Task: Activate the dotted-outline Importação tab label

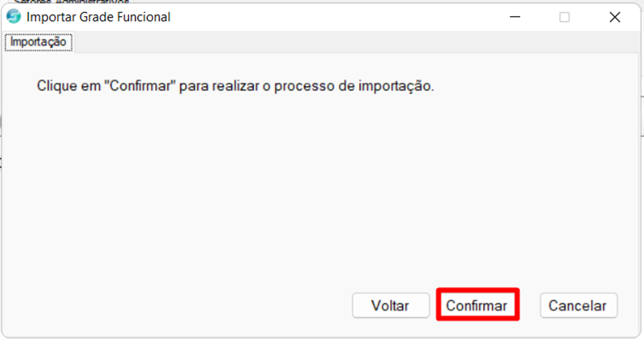Action: 38,42
